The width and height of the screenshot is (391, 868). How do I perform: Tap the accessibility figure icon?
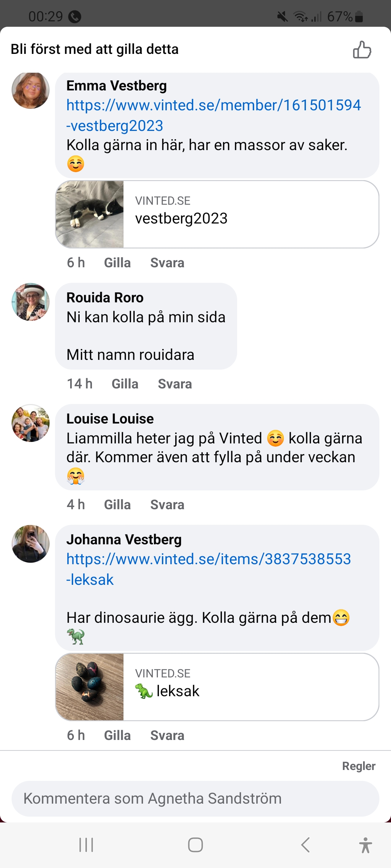point(365,845)
